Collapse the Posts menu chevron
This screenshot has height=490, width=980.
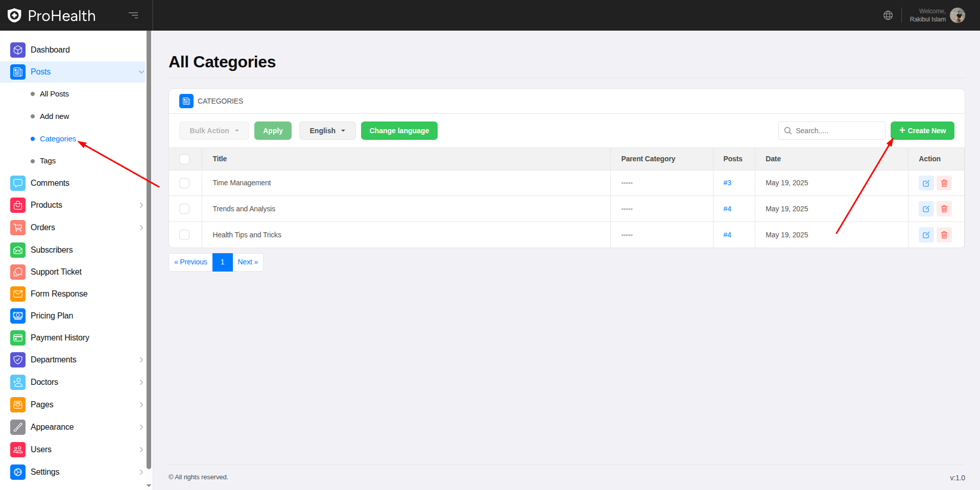tap(141, 72)
